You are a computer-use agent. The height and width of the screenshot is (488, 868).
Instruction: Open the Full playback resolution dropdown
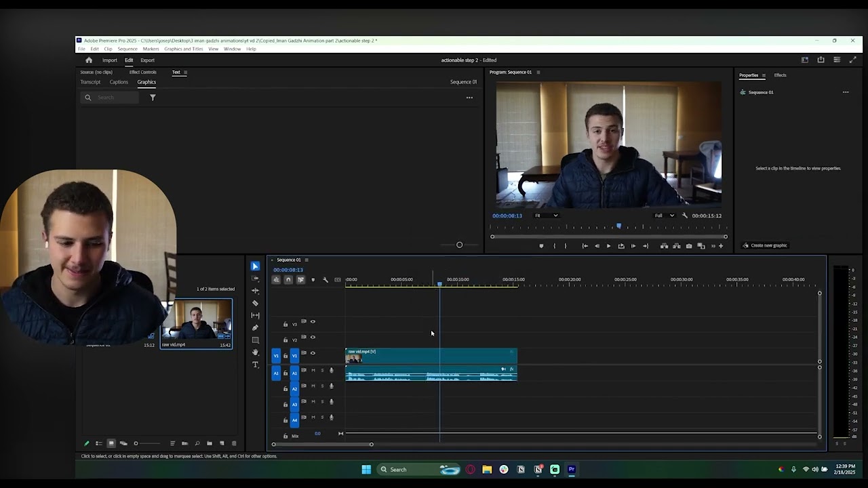pos(664,216)
